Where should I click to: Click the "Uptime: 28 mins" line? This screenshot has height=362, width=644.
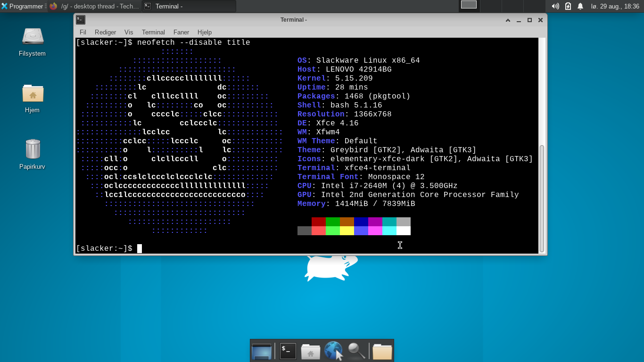[x=333, y=87]
